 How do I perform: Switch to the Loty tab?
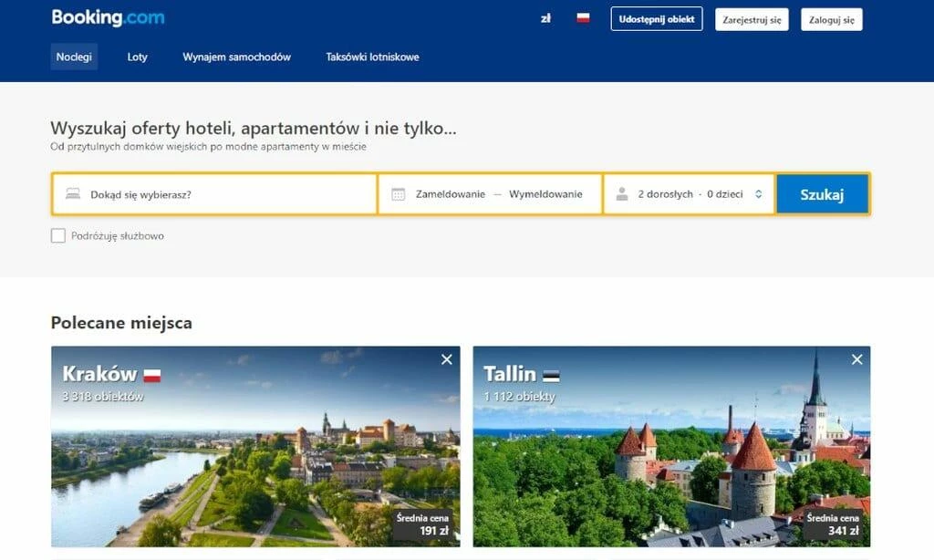tap(137, 57)
